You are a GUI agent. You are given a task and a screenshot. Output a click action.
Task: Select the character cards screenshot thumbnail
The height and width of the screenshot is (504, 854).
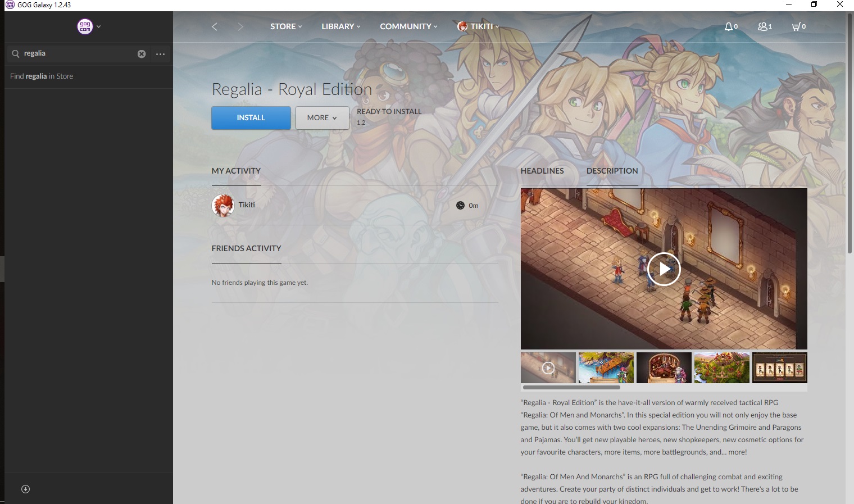(780, 368)
